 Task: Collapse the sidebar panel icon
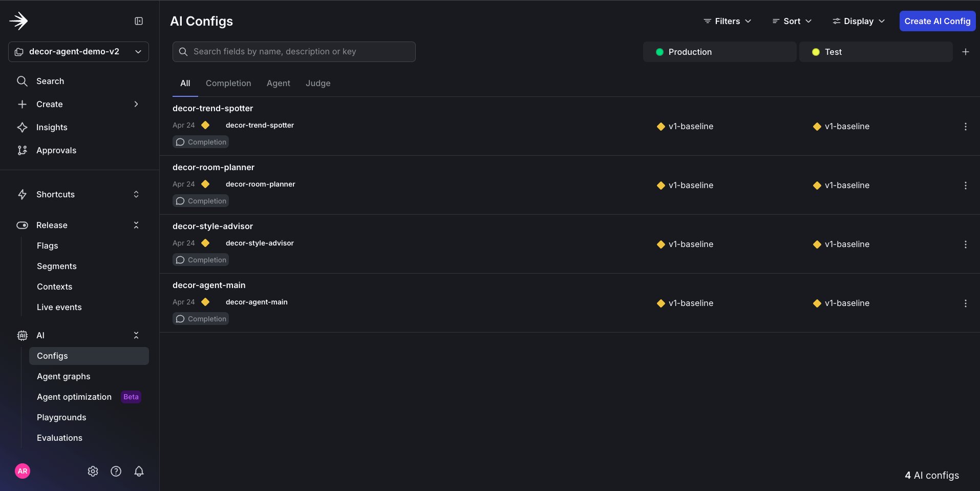point(139,21)
